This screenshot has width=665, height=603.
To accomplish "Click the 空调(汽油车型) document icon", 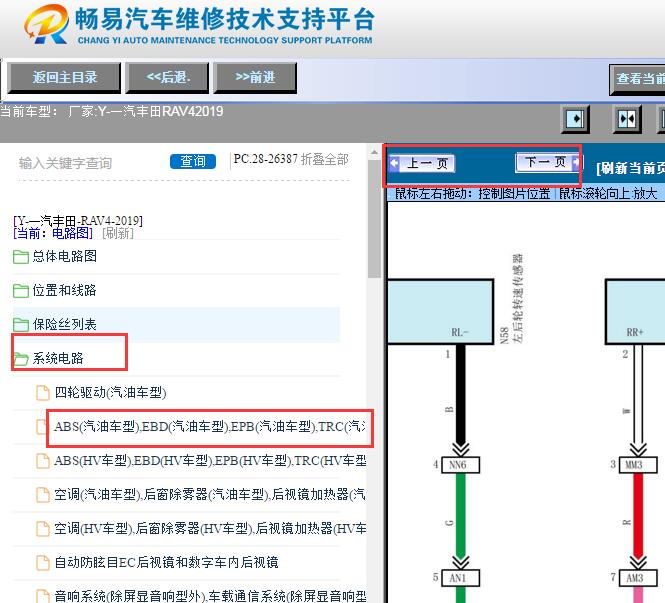I will click(x=42, y=495).
